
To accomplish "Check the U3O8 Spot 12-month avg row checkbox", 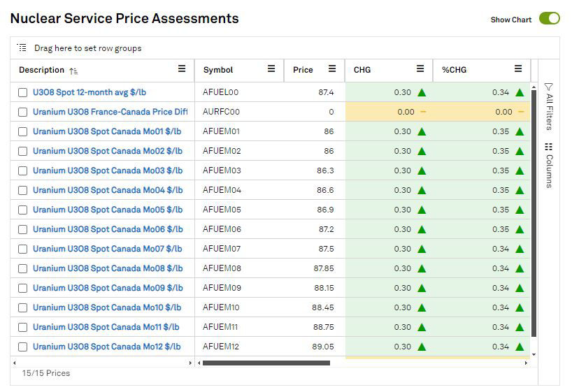I will pyautogui.click(x=23, y=92).
